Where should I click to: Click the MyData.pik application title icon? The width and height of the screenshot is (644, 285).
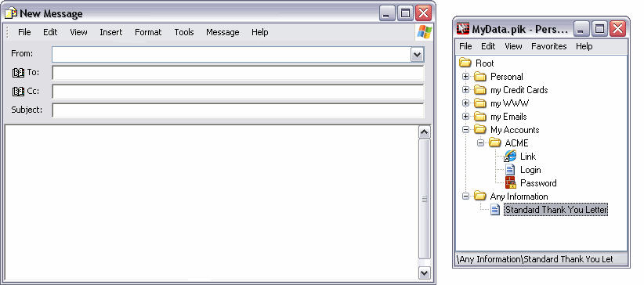463,29
